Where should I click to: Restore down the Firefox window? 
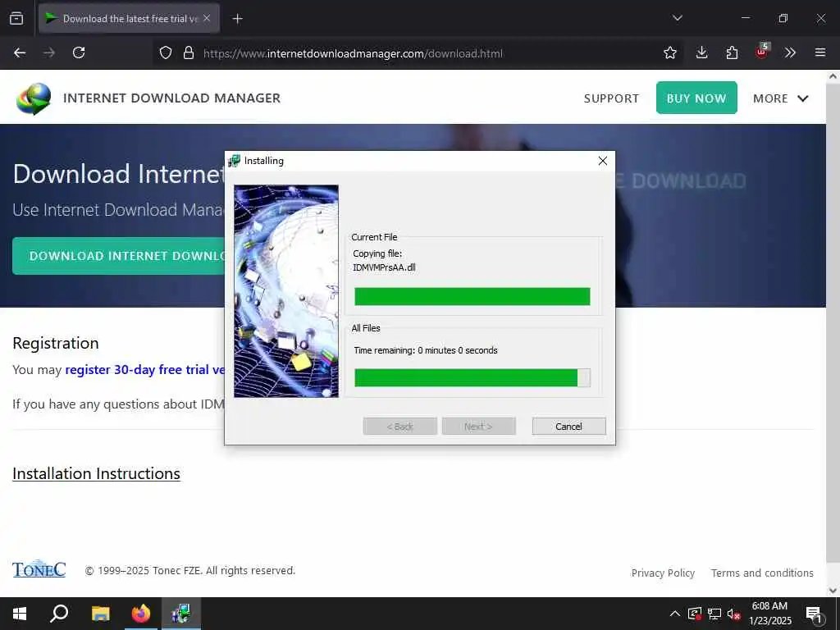tap(783, 18)
